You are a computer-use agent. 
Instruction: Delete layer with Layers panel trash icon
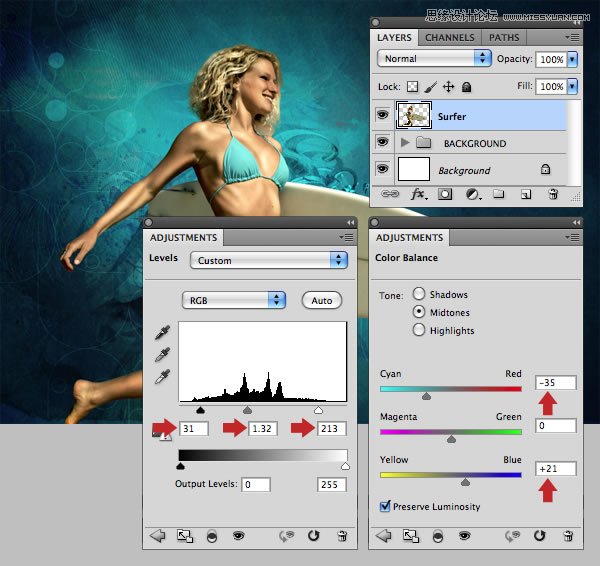pyautogui.click(x=553, y=194)
